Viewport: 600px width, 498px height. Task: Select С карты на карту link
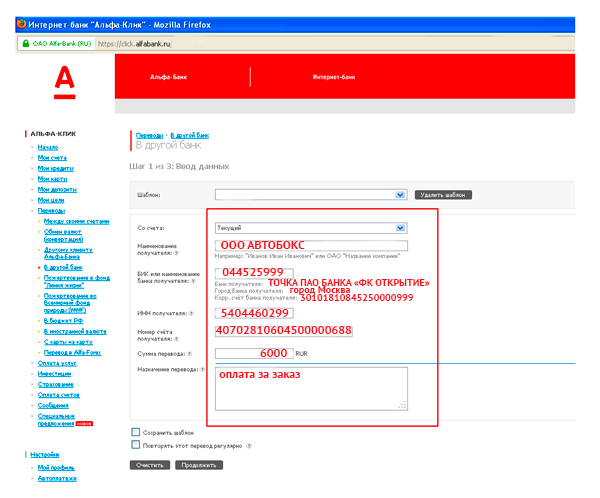[68, 342]
